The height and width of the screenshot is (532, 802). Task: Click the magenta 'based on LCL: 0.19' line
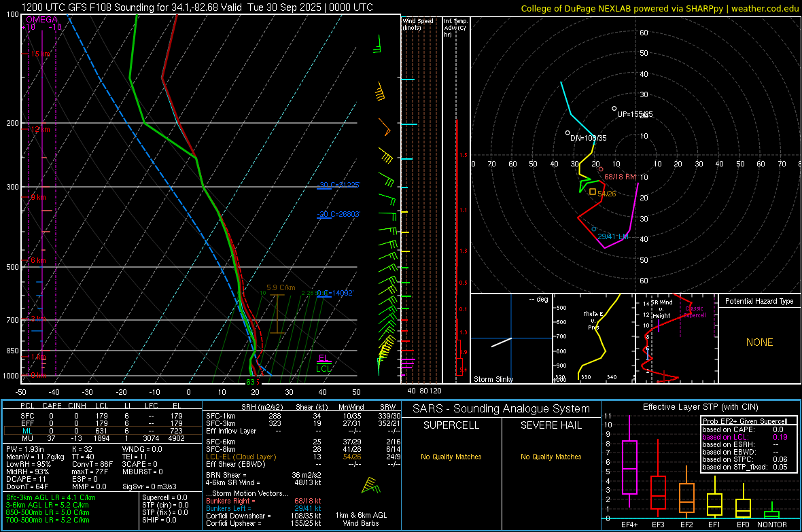pyautogui.click(x=745, y=437)
